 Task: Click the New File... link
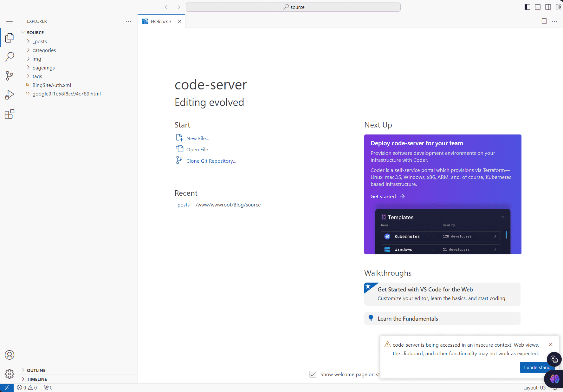coord(198,139)
